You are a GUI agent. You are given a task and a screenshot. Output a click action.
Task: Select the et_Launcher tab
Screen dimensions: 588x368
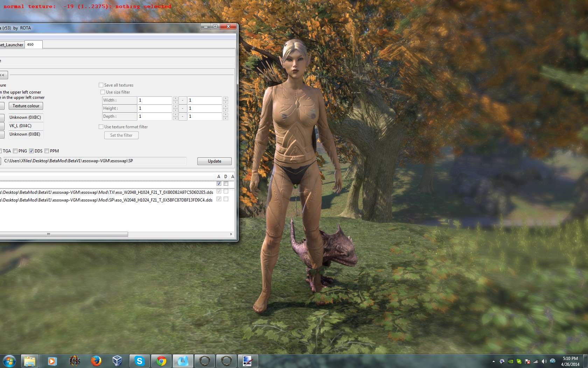(x=12, y=45)
